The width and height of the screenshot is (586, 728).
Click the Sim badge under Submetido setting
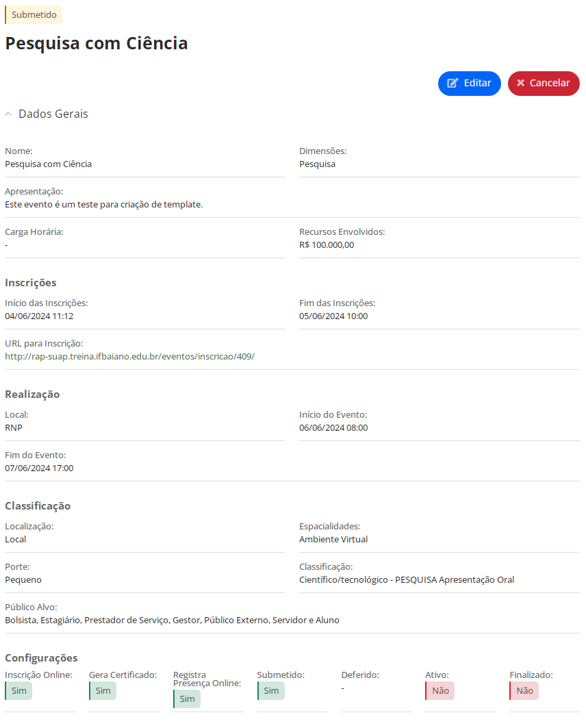pos(271,690)
